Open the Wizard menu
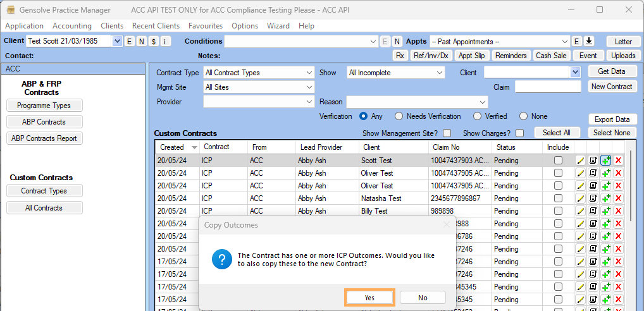Viewport: 644px width, 311px height. click(278, 26)
